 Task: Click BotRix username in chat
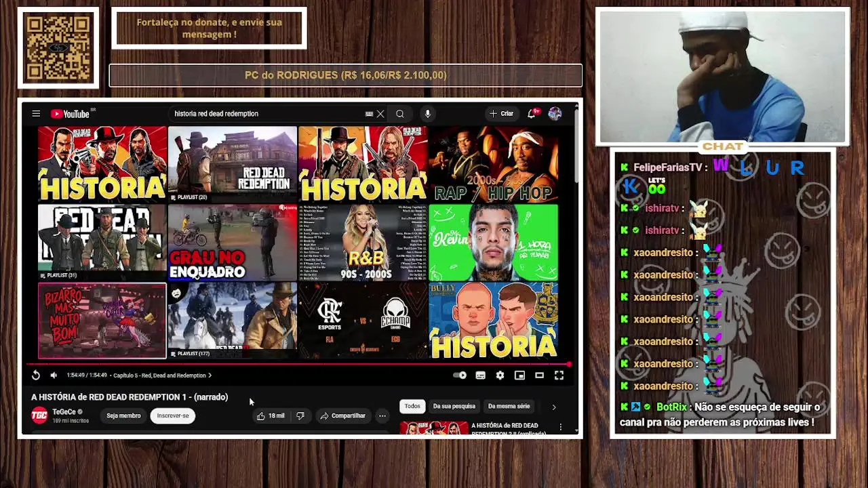click(x=671, y=407)
